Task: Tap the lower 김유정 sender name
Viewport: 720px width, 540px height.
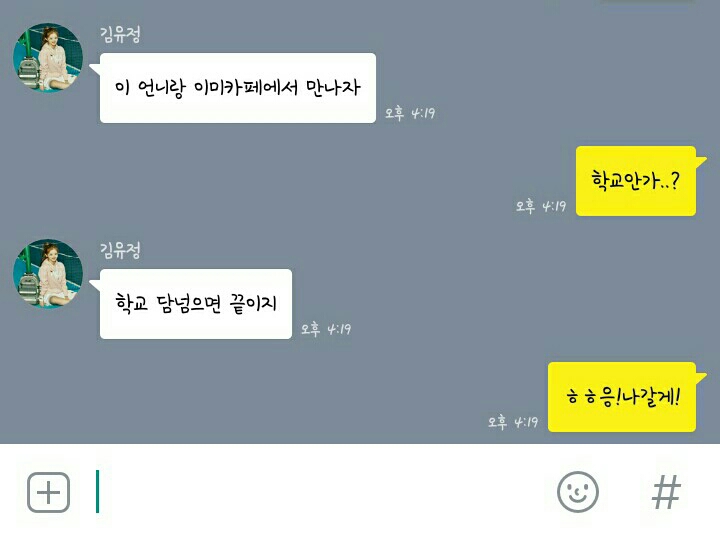Action: [120, 250]
